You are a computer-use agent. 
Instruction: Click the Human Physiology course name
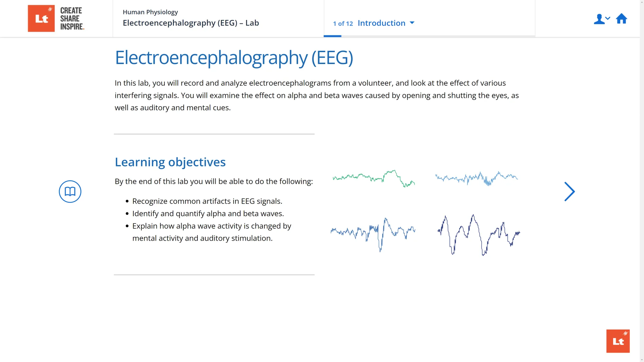150,12
